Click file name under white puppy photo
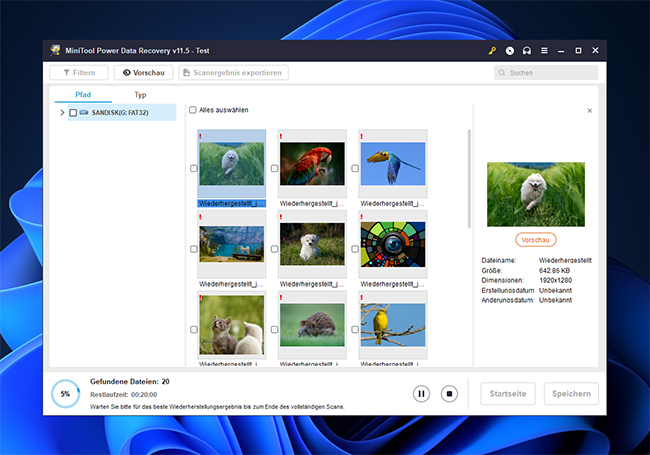 (x=312, y=284)
